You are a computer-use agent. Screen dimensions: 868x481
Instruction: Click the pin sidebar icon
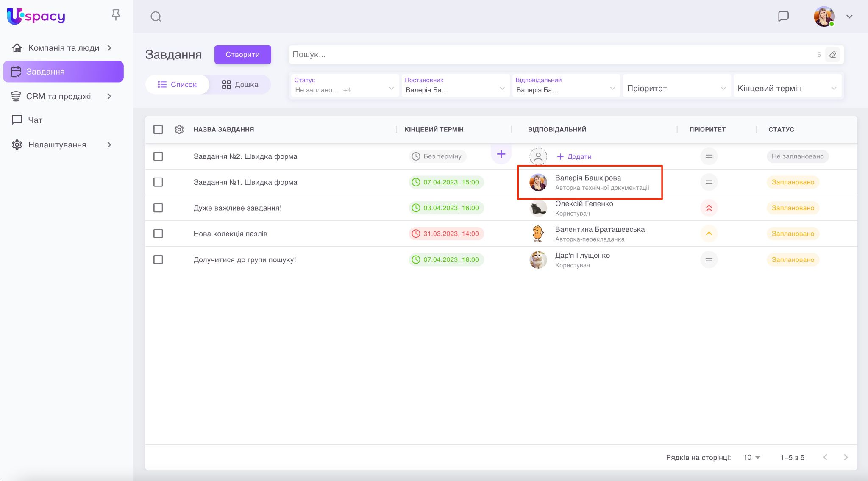point(116,15)
